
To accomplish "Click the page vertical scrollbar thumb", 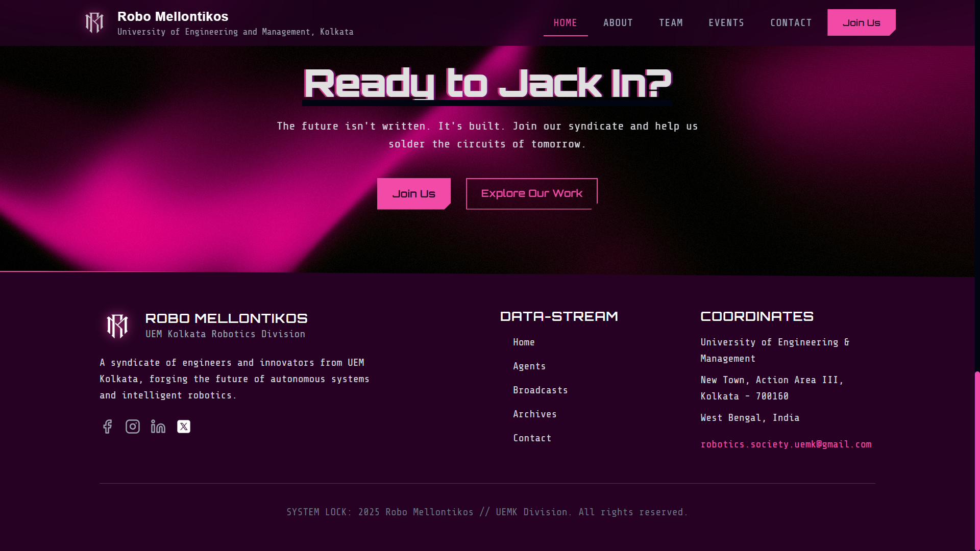I will 977,459.
